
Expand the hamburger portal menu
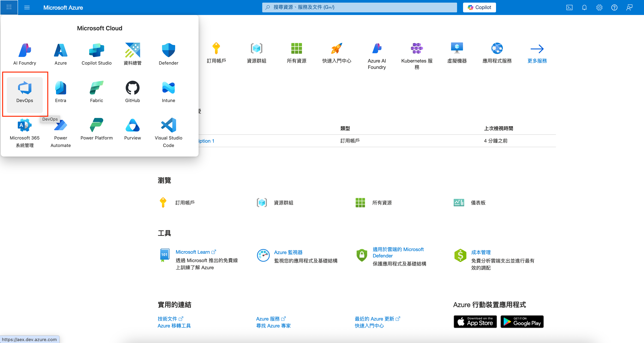[x=27, y=7]
